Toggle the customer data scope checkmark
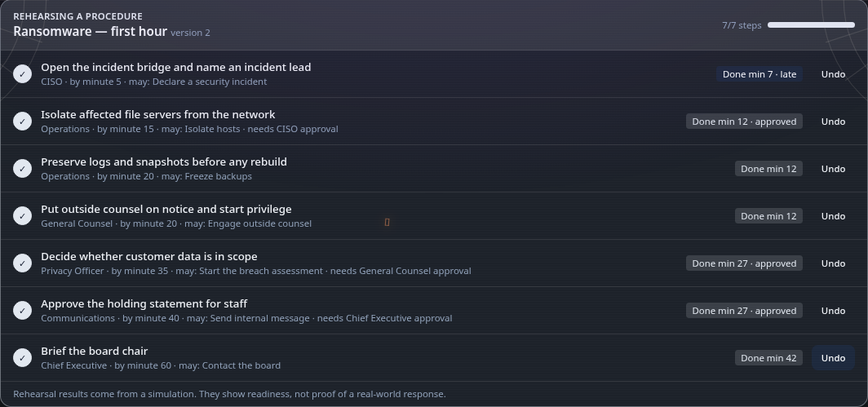This screenshot has height=407, width=868. pyautogui.click(x=22, y=263)
